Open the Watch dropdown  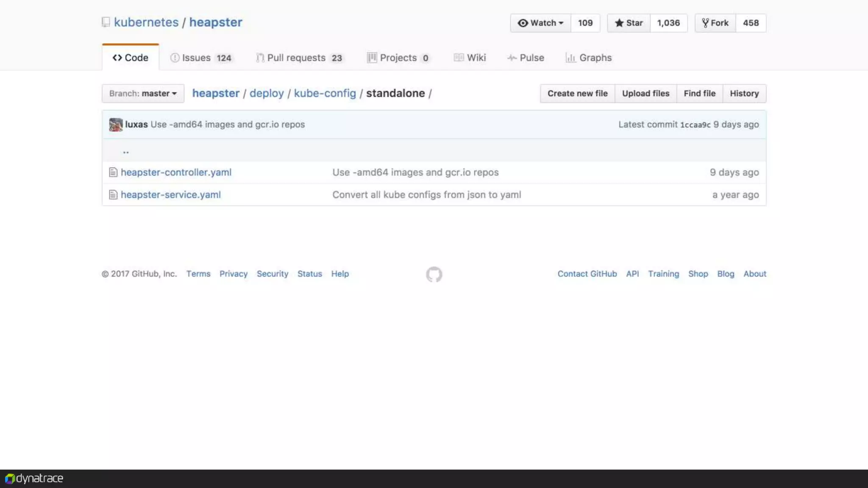pyautogui.click(x=540, y=23)
